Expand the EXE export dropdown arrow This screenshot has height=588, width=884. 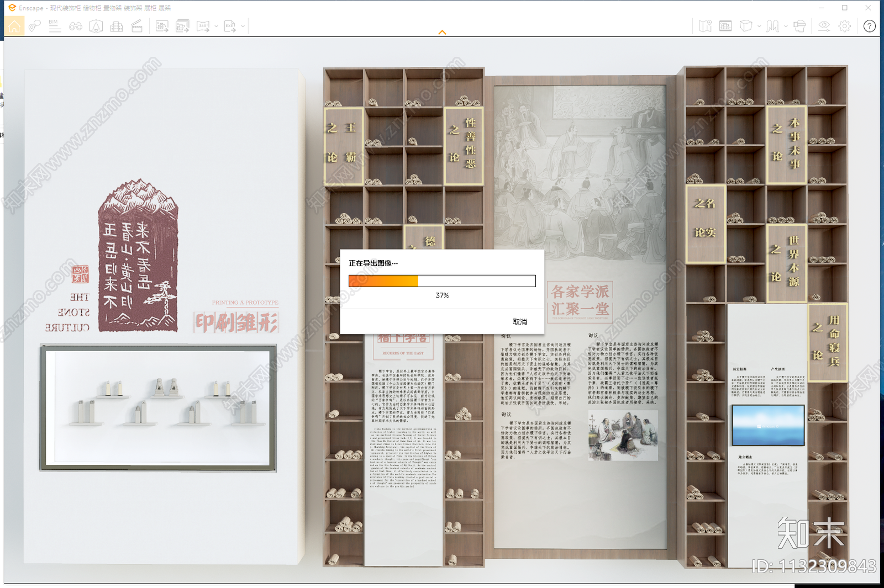point(243,26)
